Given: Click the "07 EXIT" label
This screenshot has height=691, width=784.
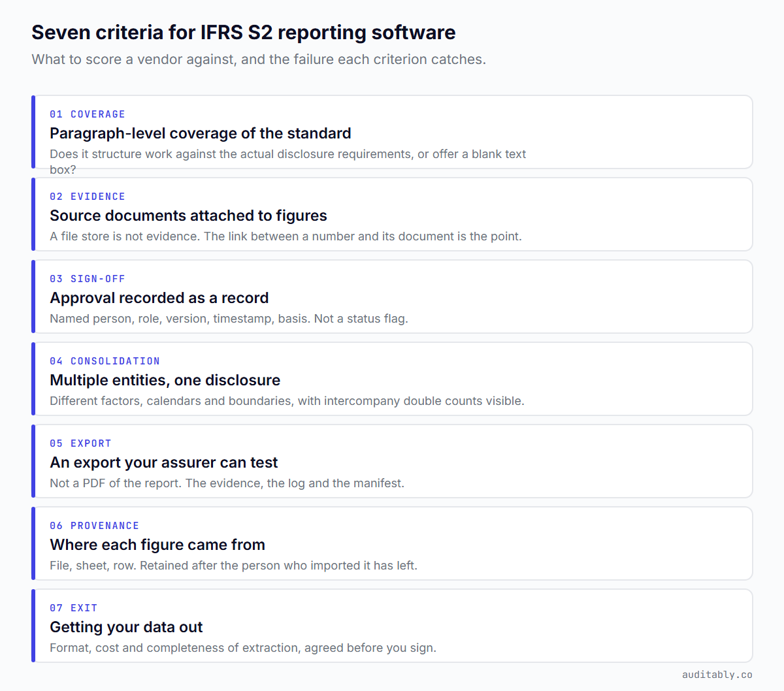Looking at the screenshot, I should [74, 608].
